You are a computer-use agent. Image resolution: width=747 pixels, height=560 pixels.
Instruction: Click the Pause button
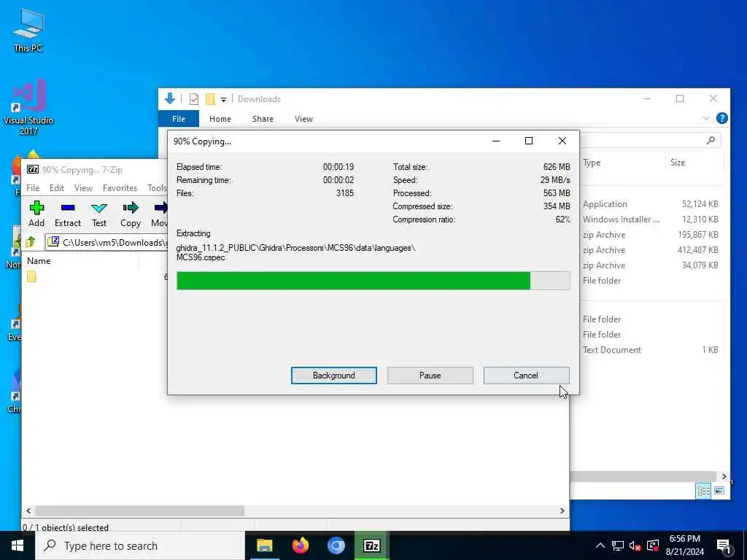click(x=430, y=376)
